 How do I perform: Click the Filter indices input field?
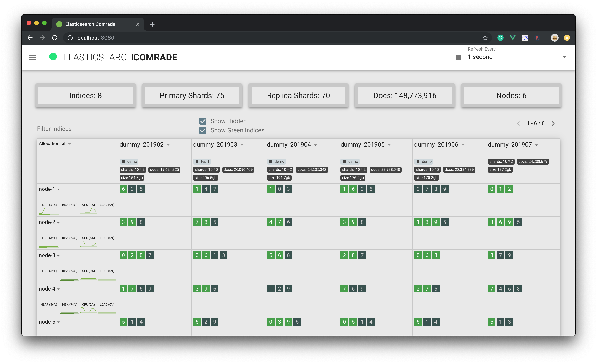coord(116,129)
